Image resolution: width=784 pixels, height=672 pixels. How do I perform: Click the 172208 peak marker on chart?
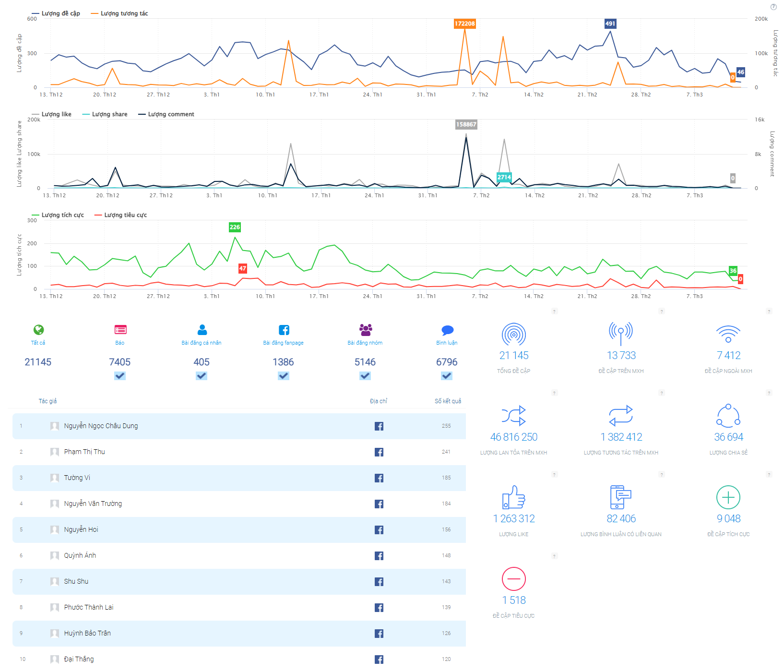pos(464,24)
